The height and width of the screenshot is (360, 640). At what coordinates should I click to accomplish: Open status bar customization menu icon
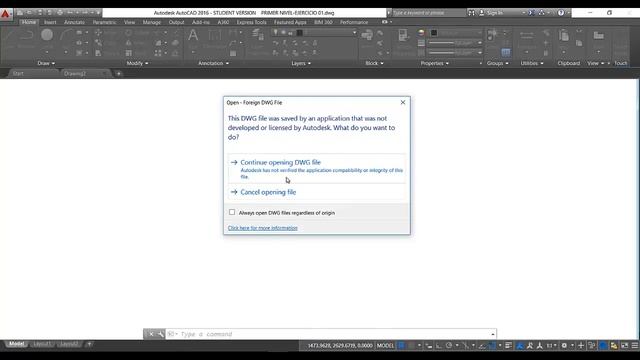[635, 345]
